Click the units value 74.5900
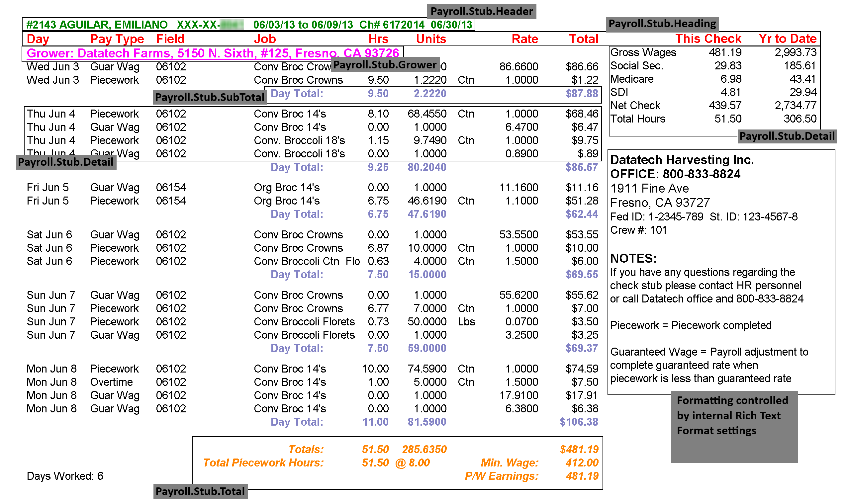The height and width of the screenshot is (504, 847). pos(427,369)
